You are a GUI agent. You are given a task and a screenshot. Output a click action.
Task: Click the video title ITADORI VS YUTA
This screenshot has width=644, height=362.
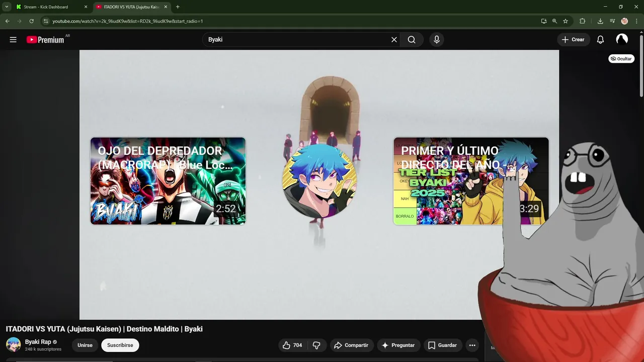pyautogui.click(x=104, y=329)
